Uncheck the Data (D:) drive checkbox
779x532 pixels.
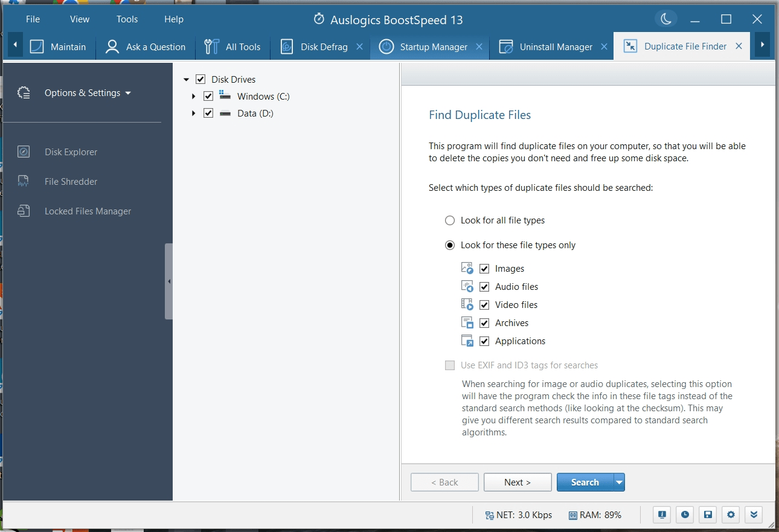click(208, 113)
